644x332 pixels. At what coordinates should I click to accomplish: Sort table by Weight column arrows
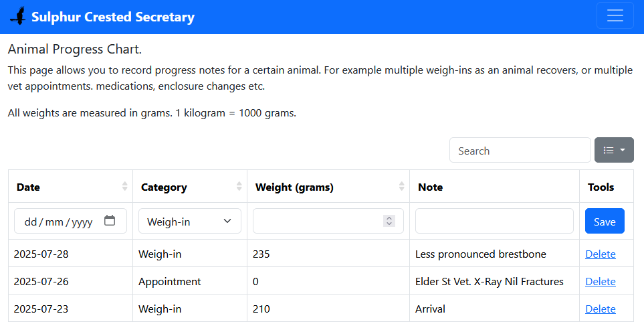pos(402,187)
